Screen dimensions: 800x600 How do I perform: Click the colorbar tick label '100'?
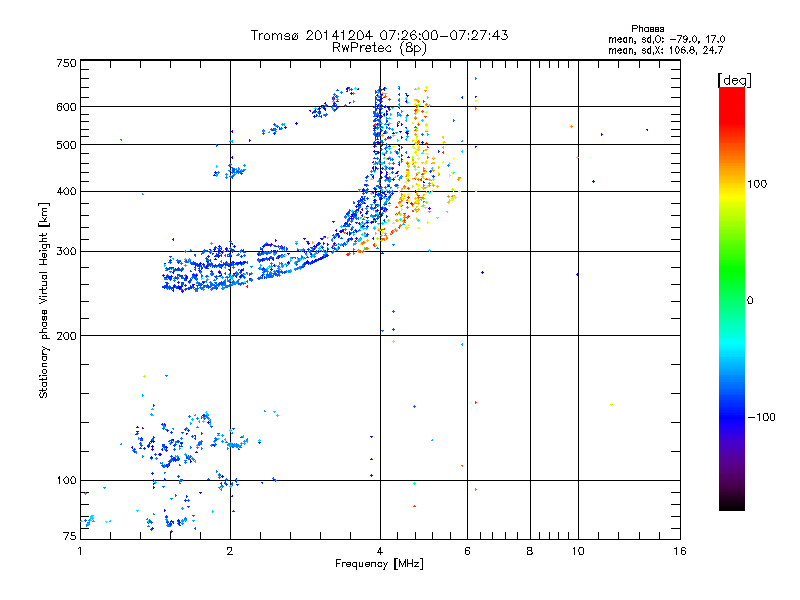(757, 184)
